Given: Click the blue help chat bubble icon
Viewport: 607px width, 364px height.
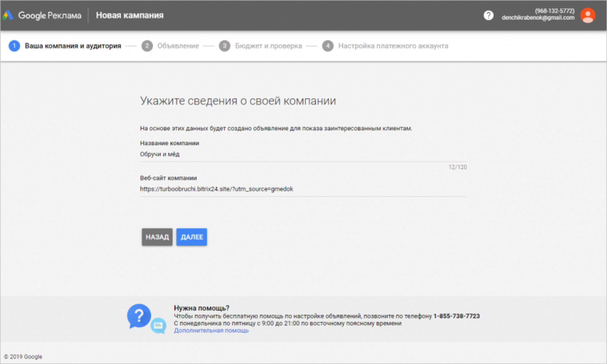Looking at the screenshot, I should coord(139,316).
